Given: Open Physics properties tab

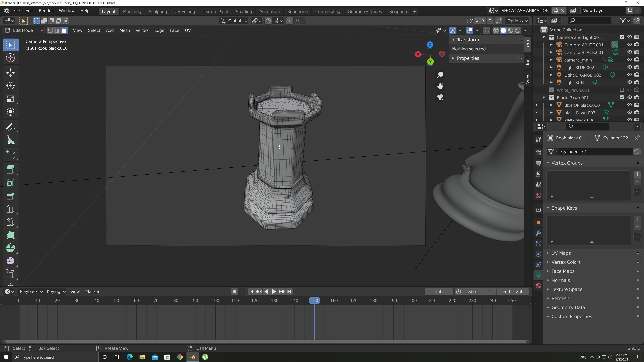Looking at the screenshot, I should point(538,254).
